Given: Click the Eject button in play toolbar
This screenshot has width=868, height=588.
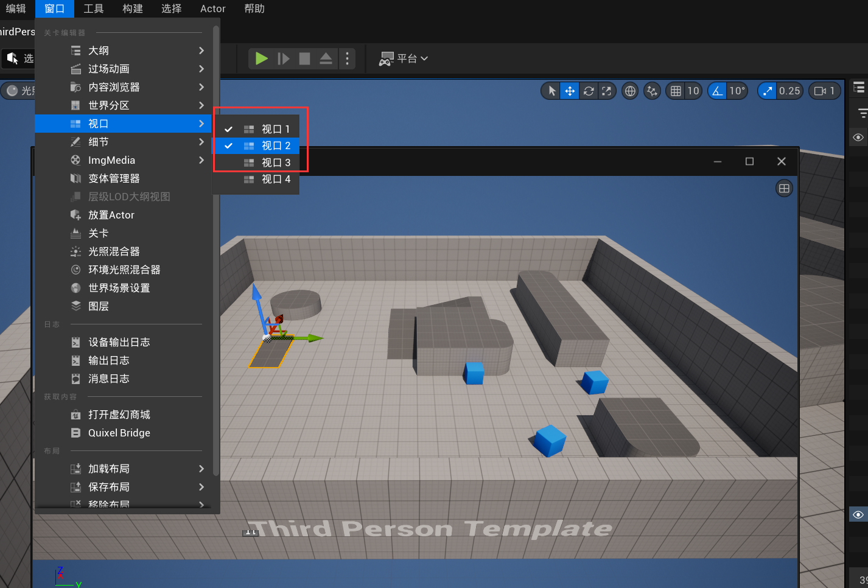Looking at the screenshot, I should 326,58.
